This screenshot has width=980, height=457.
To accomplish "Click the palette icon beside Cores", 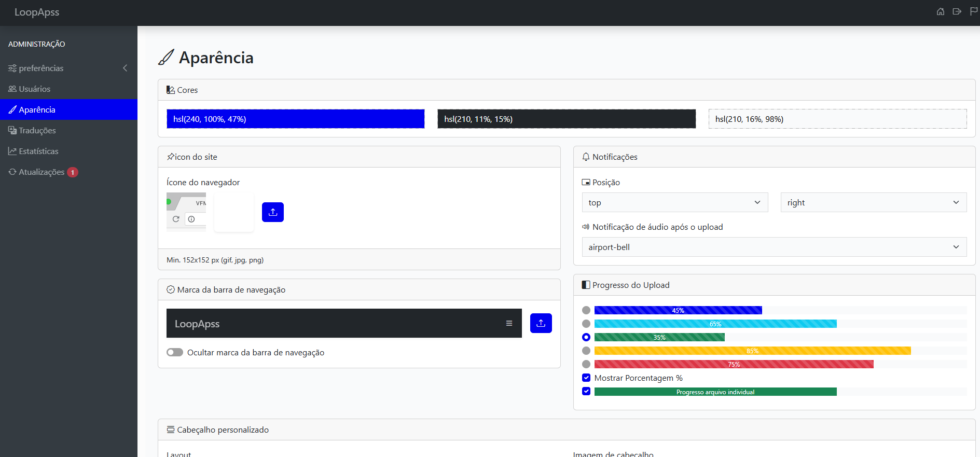I will pyautogui.click(x=171, y=90).
